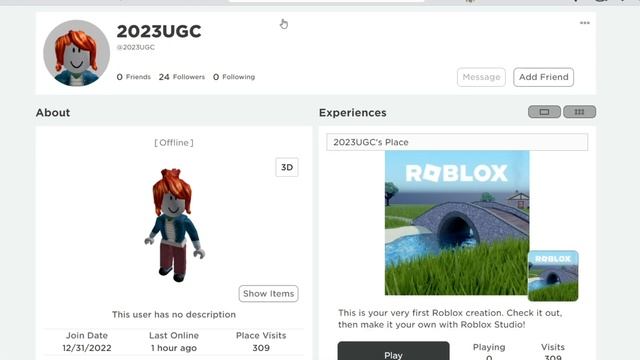Switch Experiences to grid view
Image resolution: width=640 pixels, height=360 pixels.
[x=579, y=112]
